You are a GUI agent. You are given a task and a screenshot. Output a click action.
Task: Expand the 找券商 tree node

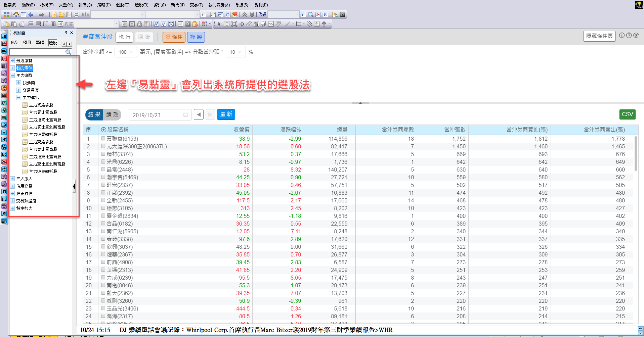click(19, 83)
